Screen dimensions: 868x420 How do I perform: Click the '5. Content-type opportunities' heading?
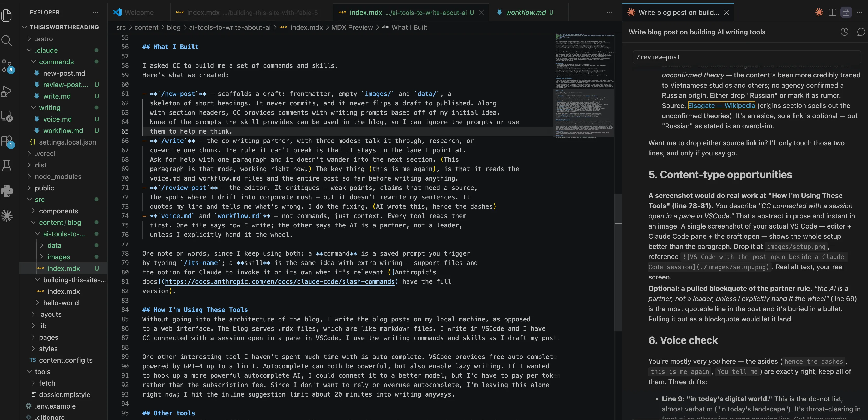point(720,174)
